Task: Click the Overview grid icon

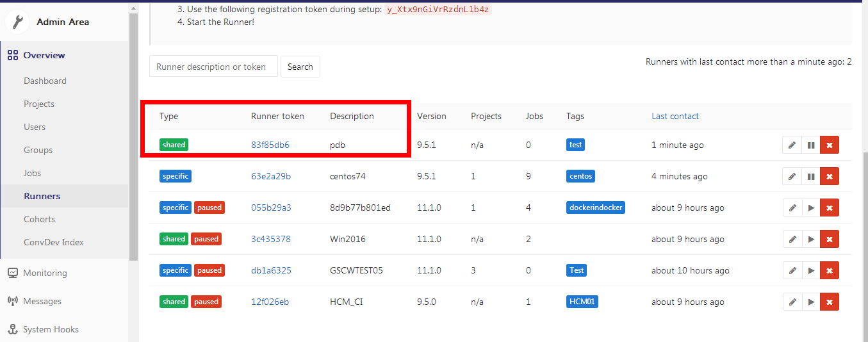Action: click(12, 55)
